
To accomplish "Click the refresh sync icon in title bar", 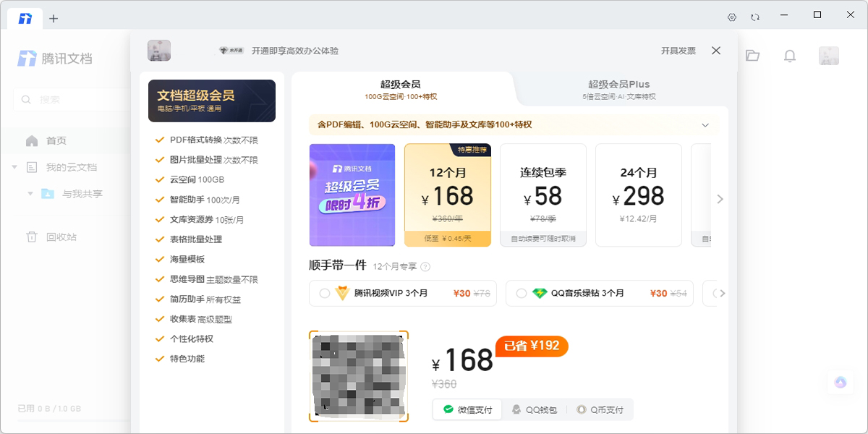I will (755, 17).
